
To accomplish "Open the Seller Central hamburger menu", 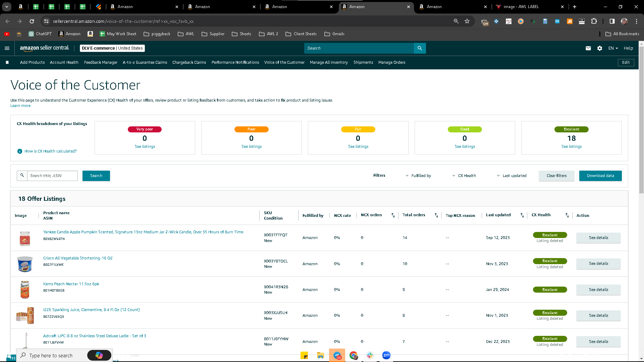I will pyautogui.click(x=7, y=48).
